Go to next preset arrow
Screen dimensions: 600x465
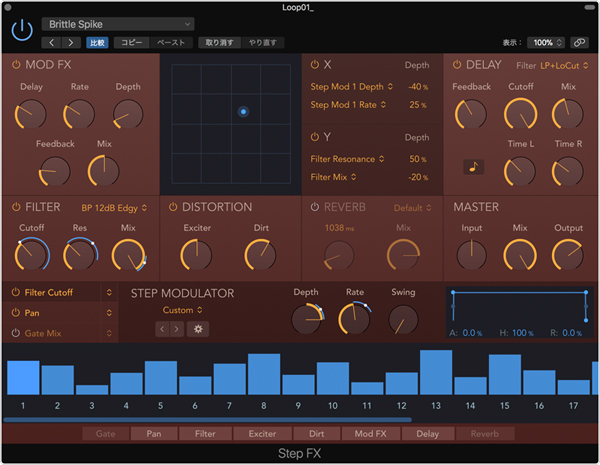[x=71, y=42]
